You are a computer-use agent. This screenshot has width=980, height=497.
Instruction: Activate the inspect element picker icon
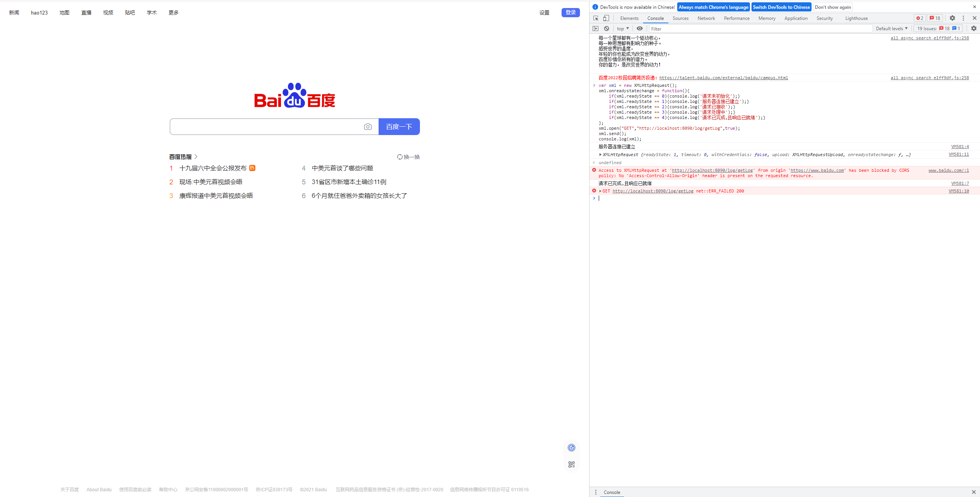pyautogui.click(x=596, y=18)
